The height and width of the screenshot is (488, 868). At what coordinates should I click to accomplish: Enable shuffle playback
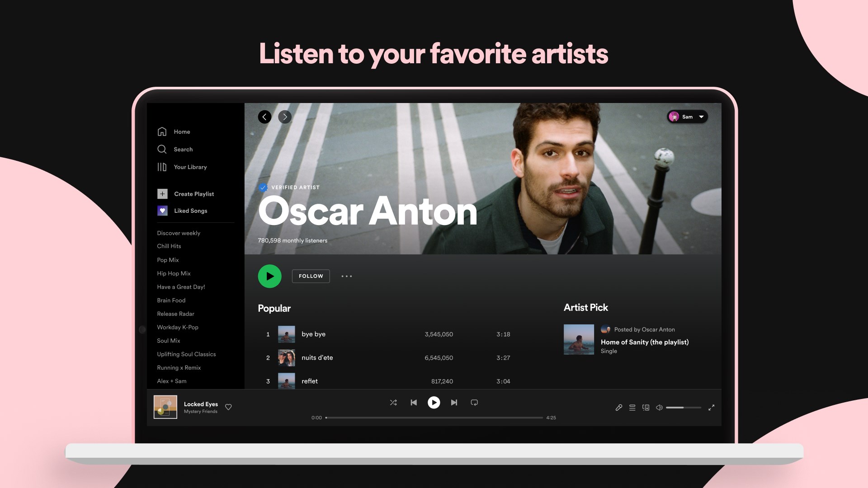pos(393,402)
